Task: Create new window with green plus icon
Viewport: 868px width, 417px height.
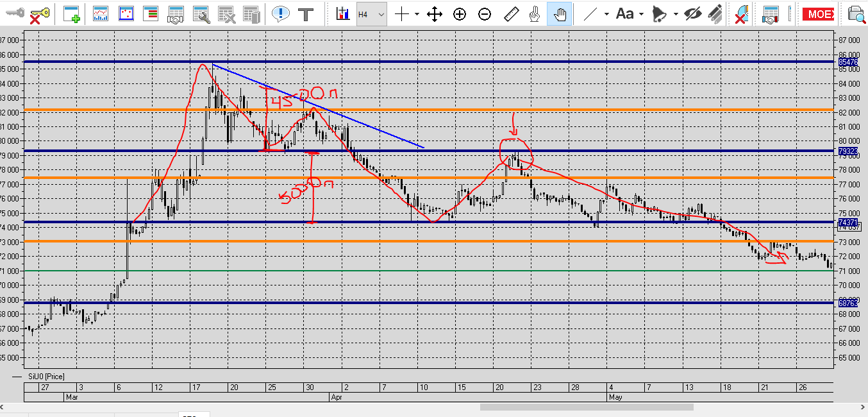Action: tap(72, 13)
